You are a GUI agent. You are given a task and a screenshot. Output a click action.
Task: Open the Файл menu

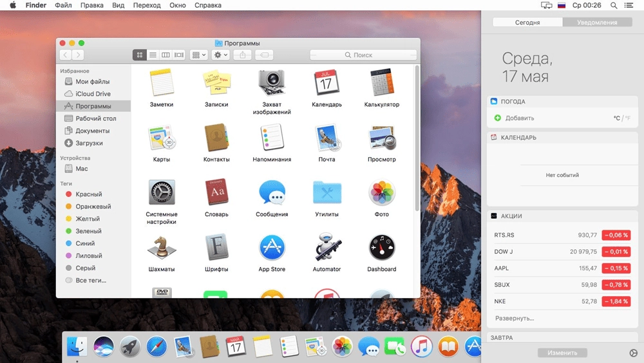click(x=63, y=5)
